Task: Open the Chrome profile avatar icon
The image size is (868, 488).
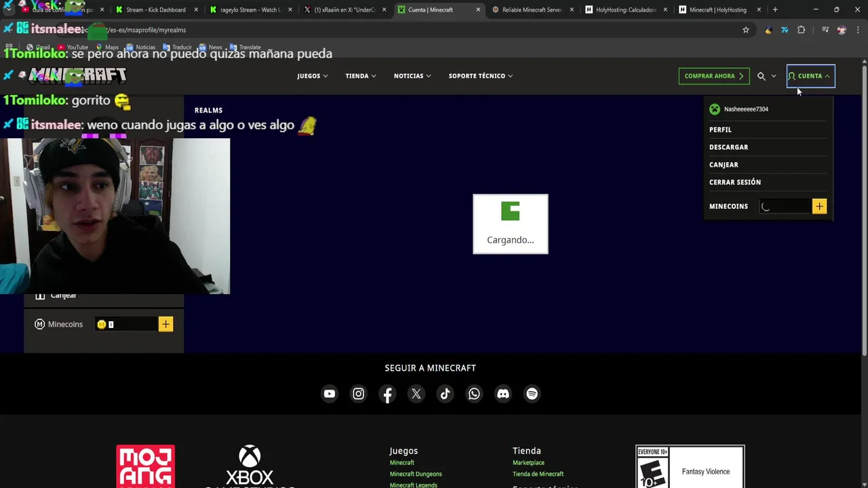Action: (x=842, y=30)
